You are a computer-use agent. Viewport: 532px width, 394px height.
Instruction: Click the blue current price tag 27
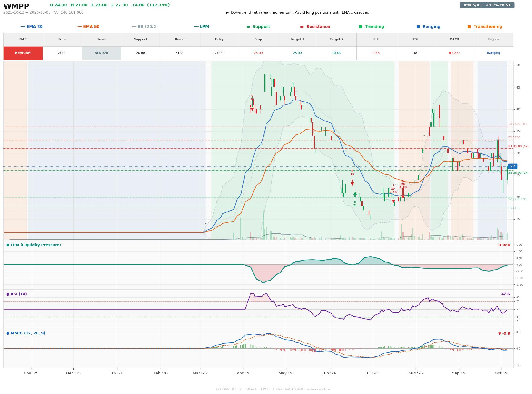pyautogui.click(x=512, y=166)
